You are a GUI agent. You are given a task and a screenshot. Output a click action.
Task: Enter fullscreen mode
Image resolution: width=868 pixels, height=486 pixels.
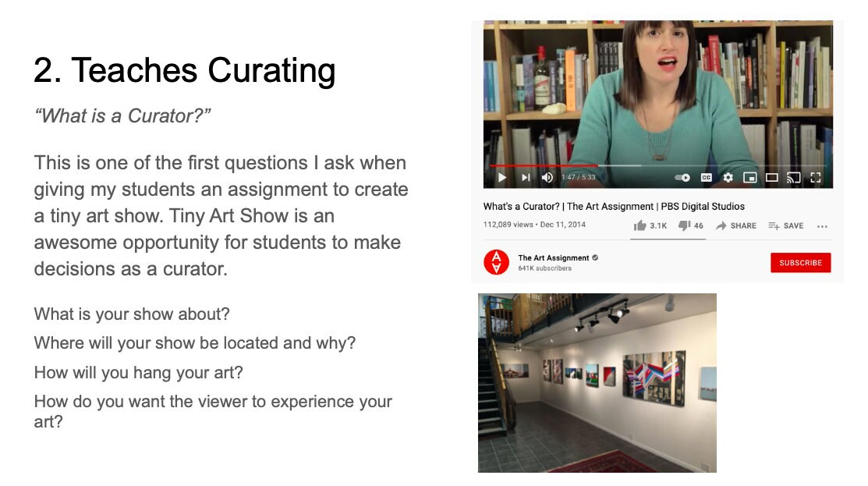tap(816, 178)
